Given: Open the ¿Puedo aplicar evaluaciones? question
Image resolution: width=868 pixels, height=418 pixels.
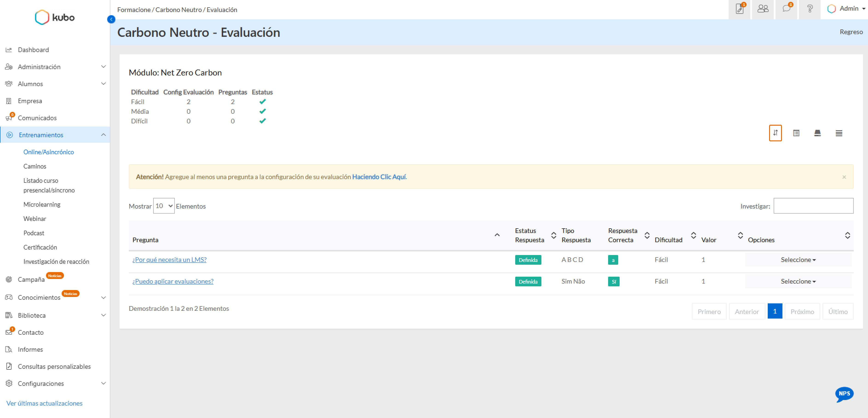Looking at the screenshot, I should coord(173,281).
